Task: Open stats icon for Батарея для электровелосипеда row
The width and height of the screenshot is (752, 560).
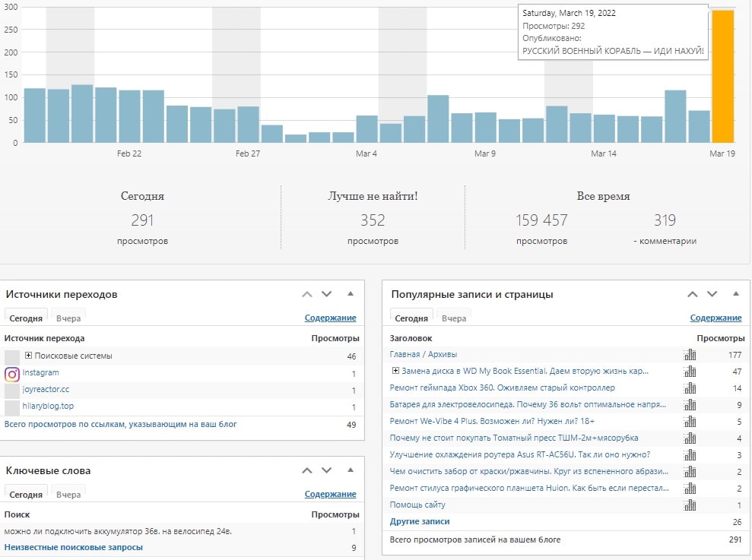Action: 690,405
